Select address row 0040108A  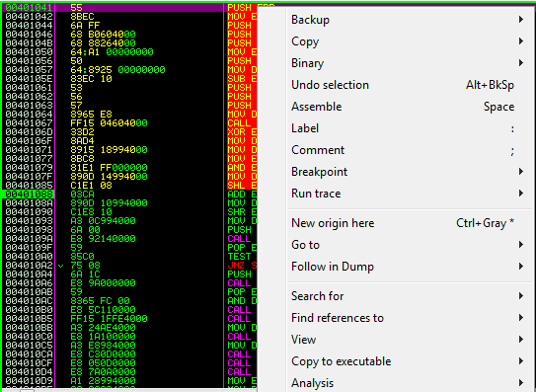pos(29,202)
